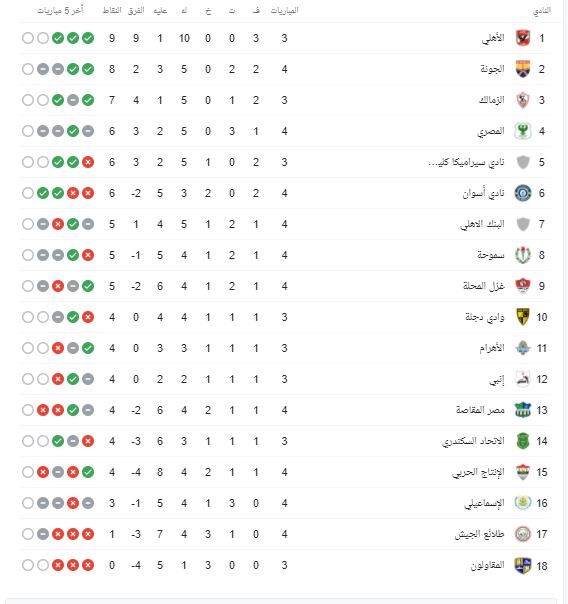Click the Ismaily club crest in row 16
The height and width of the screenshot is (604, 568).
pos(523,503)
